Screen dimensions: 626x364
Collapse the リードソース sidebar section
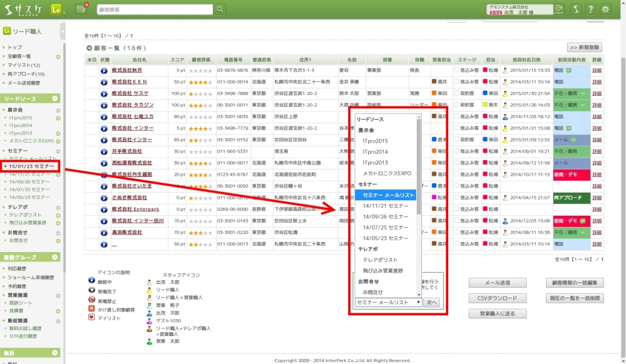[x=56, y=99]
